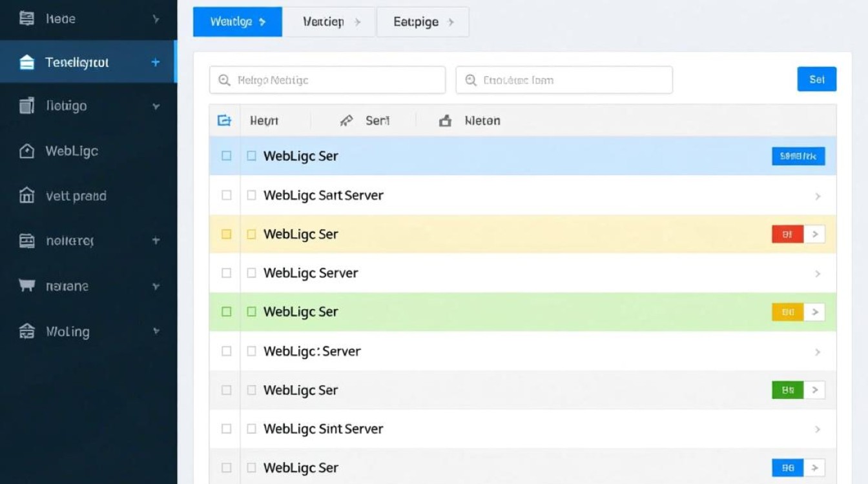Click the icon beside Seri in table header
Image resolution: width=868 pixels, height=484 pixels.
pos(347,121)
